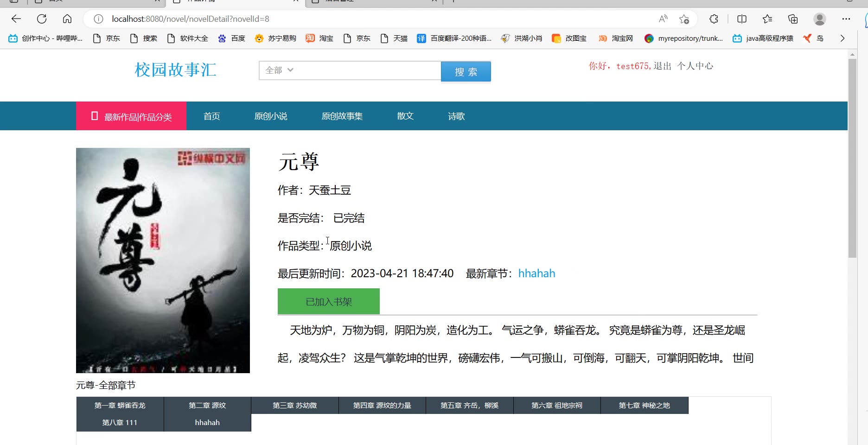Image resolution: width=868 pixels, height=445 pixels.
Task: Select author text 天蚕土豆
Action: tap(330, 190)
